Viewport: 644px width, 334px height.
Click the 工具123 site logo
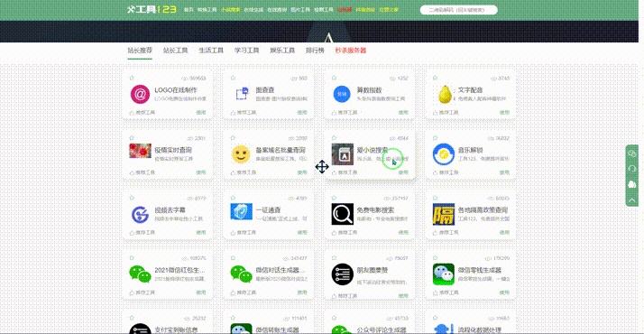coord(152,9)
